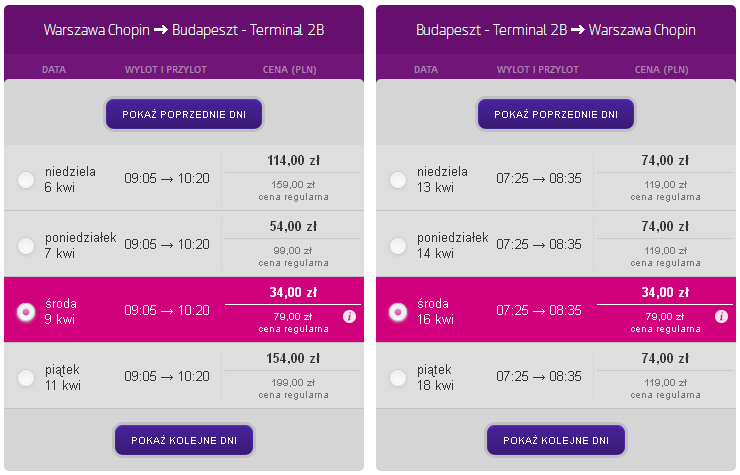Select return flight on środa 16 kwi
The width and height of the screenshot is (740, 475).
pyautogui.click(x=398, y=312)
